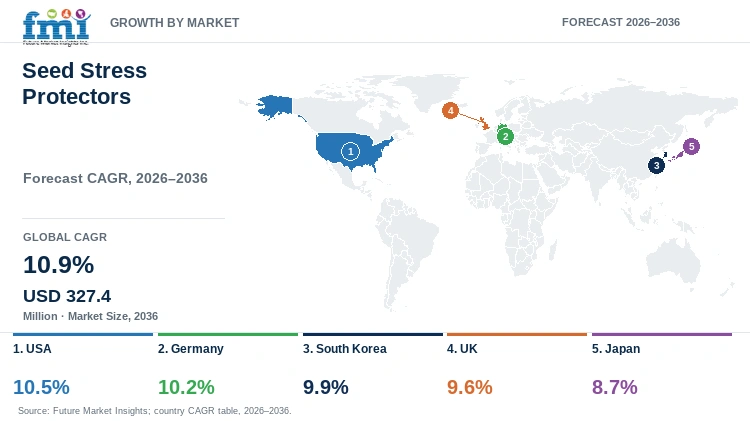Image resolution: width=750 pixels, height=421 pixels.
Task: Click 'Million · Market Size, 2036' caption
Action: click(90, 316)
